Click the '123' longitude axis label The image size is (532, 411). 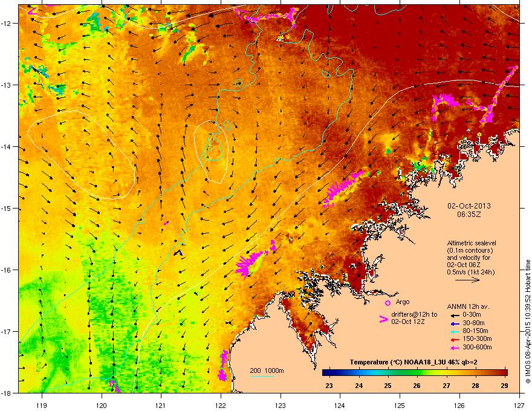pos(281,405)
